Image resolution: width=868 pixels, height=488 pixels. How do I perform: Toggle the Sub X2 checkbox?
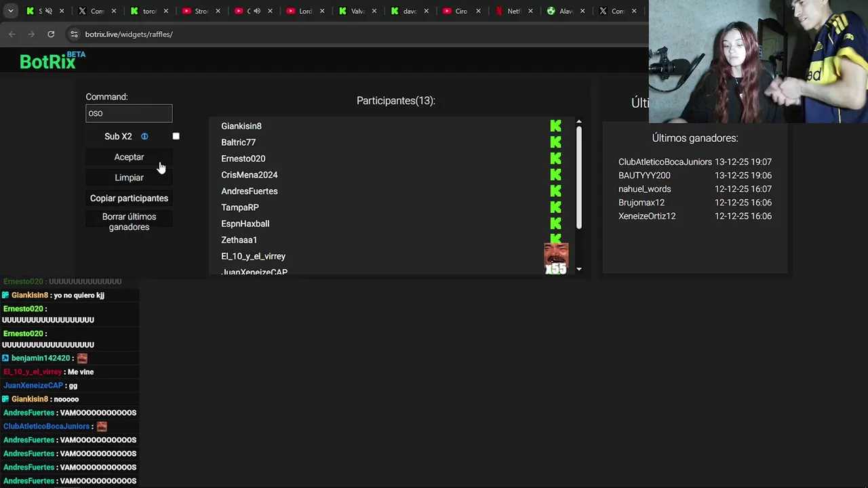(176, 136)
